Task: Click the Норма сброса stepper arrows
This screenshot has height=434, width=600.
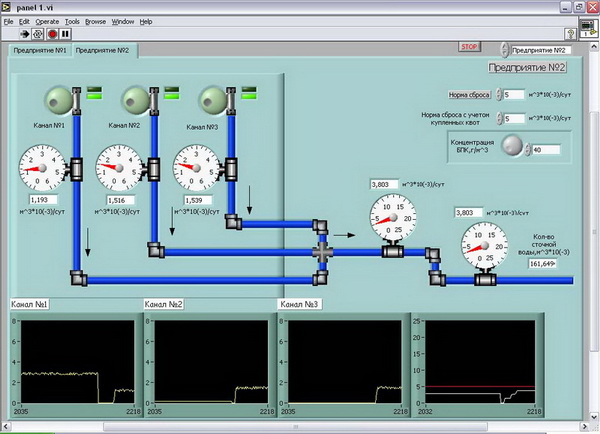Action: tap(499, 94)
